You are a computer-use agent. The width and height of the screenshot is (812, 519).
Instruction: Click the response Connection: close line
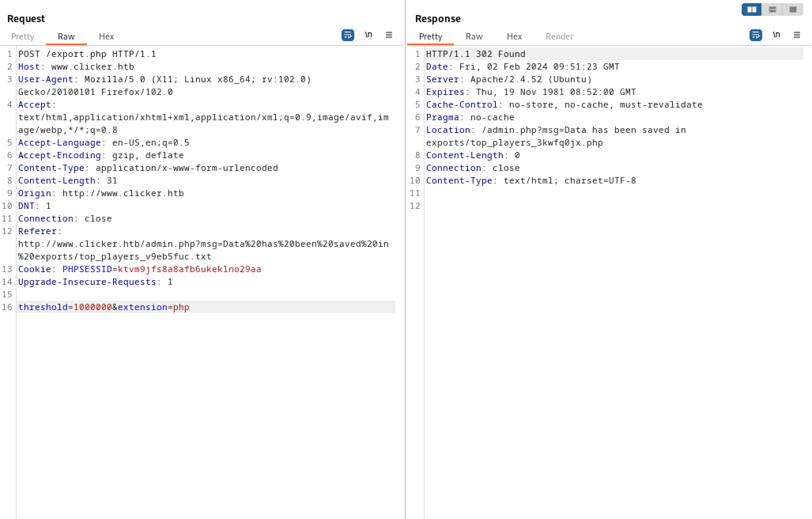pyautogui.click(x=473, y=168)
